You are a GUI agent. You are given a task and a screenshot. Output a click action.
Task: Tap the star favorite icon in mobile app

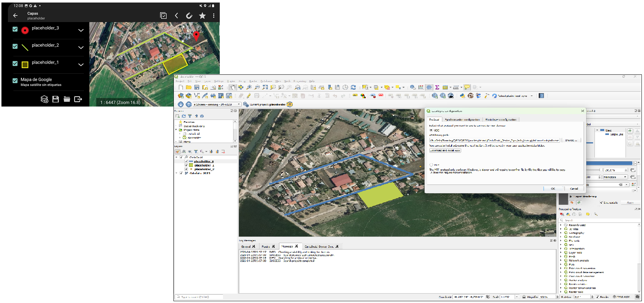tap(202, 16)
